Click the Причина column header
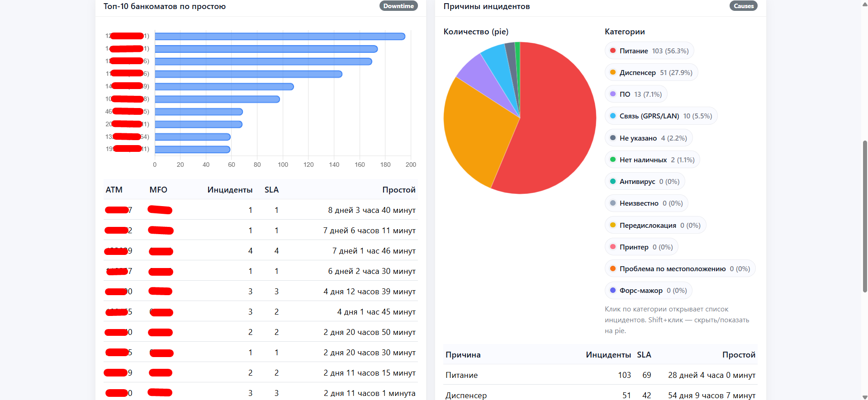 pyautogui.click(x=463, y=355)
